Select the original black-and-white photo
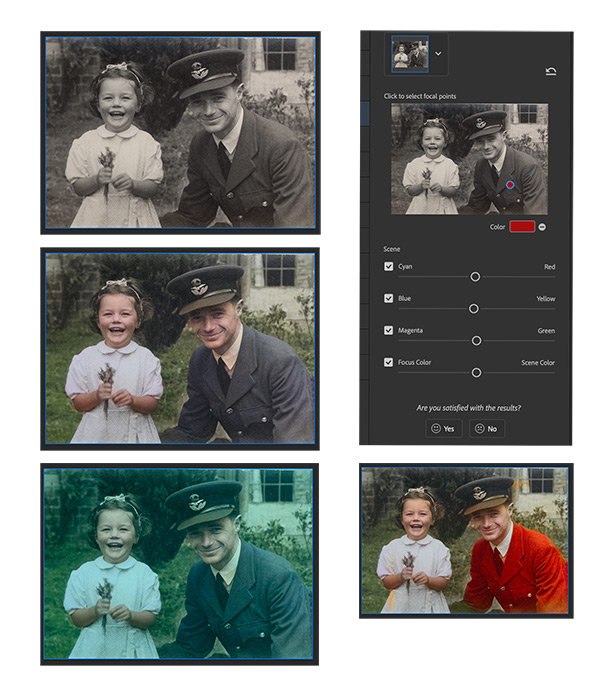 point(180,133)
